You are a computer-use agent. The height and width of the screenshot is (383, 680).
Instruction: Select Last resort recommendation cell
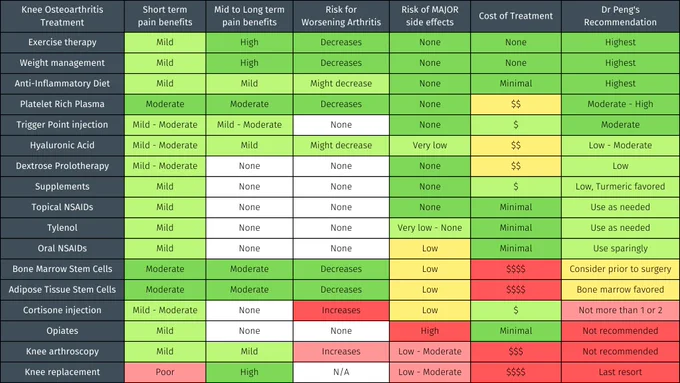(x=620, y=372)
